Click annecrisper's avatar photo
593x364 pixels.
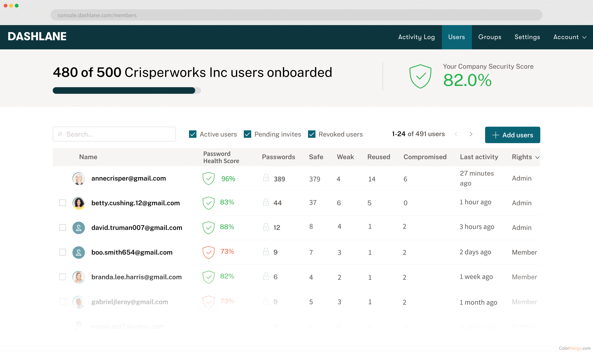79,179
